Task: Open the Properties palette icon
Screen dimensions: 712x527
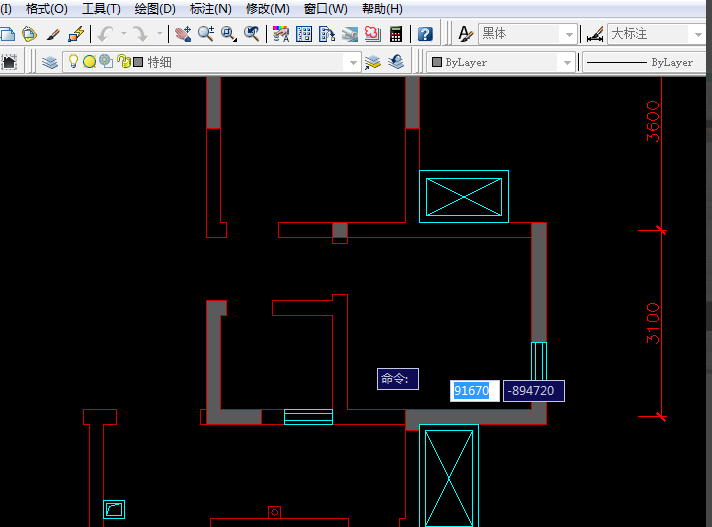Action: click(x=281, y=34)
